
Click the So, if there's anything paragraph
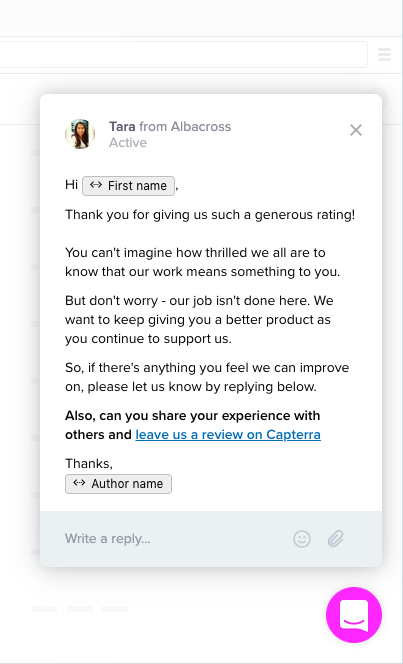[x=207, y=377]
